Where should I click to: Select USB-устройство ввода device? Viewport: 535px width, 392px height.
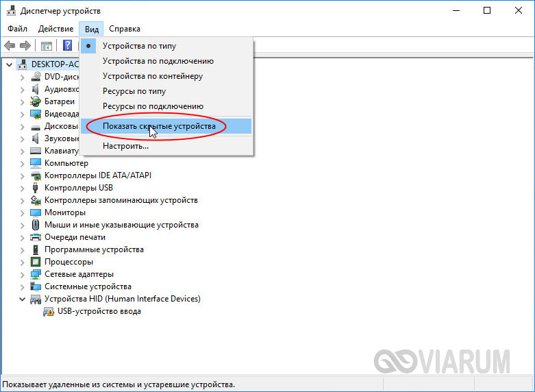pyautogui.click(x=99, y=311)
